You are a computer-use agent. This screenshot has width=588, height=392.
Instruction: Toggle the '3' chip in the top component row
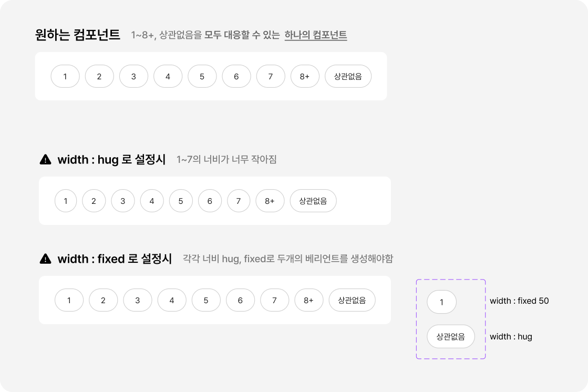(x=133, y=76)
